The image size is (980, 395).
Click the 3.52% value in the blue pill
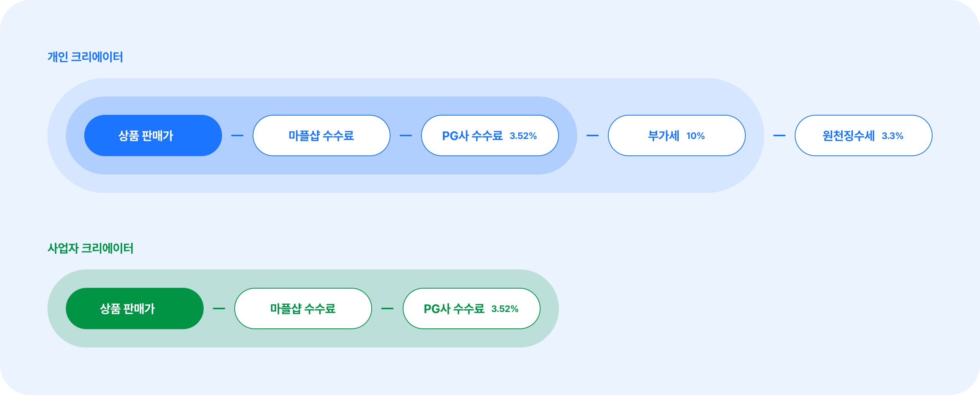[x=523, y=136]
